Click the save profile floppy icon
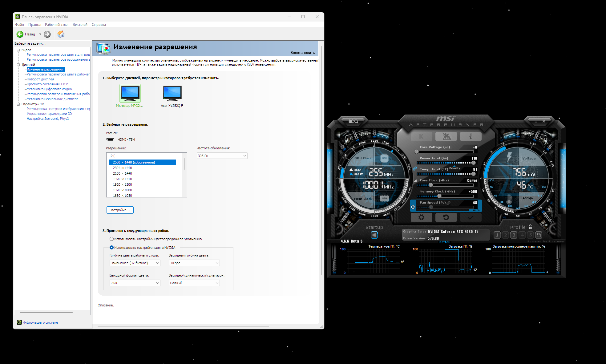Screen dimensions: 606x364 tap(539, 235)
